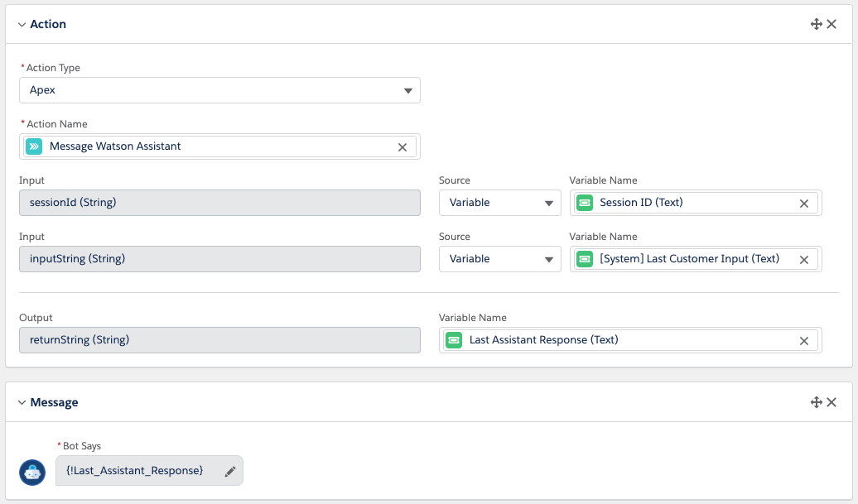Click the move handle on the Message panel
The width and height of the screenshot is (858, 504).
816,402
